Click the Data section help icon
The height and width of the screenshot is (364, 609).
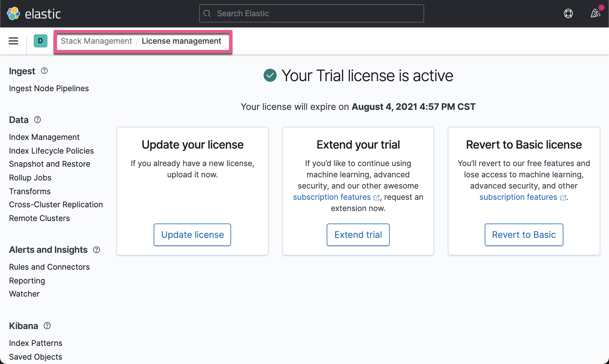click(x=37, y=120)
